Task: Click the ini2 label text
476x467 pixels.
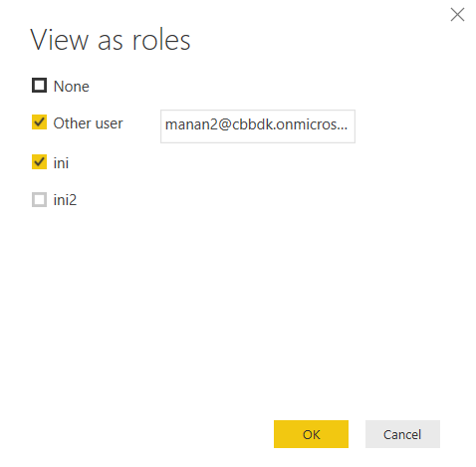Action: pos(65,200)
